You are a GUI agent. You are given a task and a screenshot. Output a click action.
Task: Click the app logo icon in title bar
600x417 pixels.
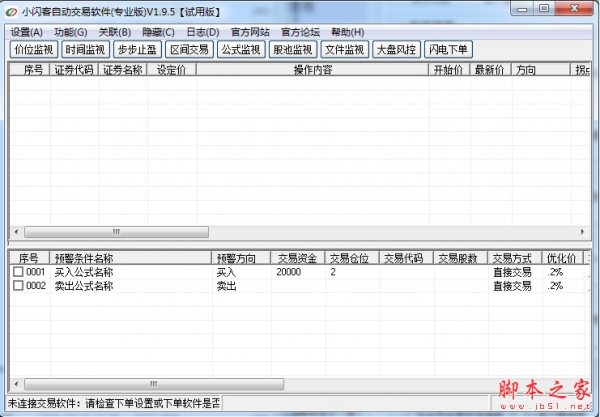coord(11,12)
